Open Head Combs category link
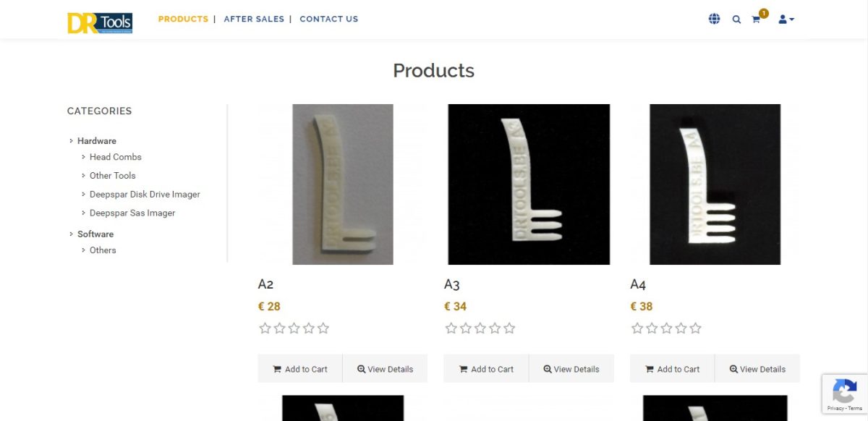 [116, 156]
